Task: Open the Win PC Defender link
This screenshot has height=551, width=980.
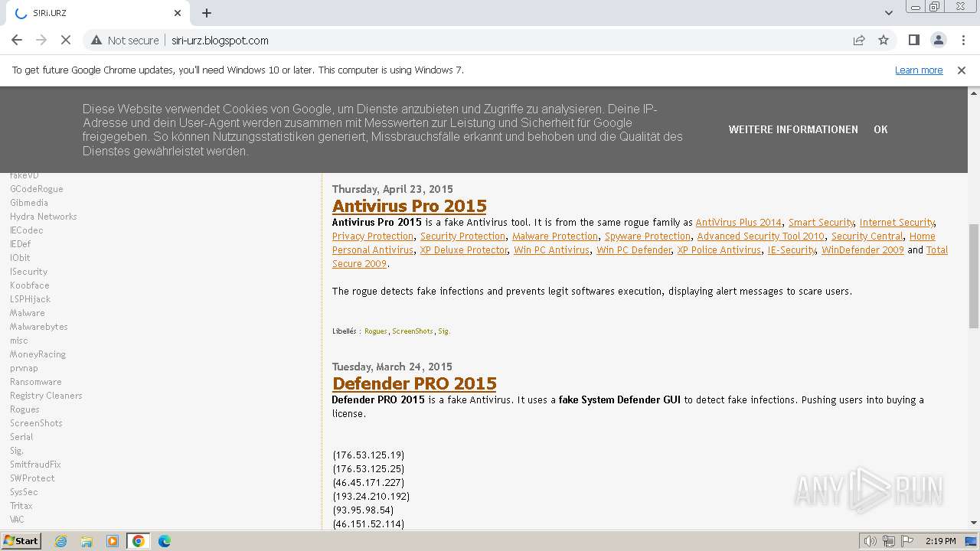Action: click(634, 250)
